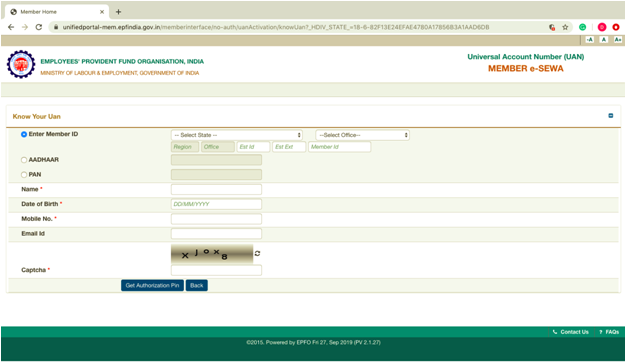The image size is (625, 362).
Task: Click the PAN number field
Action: (x=216, y=175)
